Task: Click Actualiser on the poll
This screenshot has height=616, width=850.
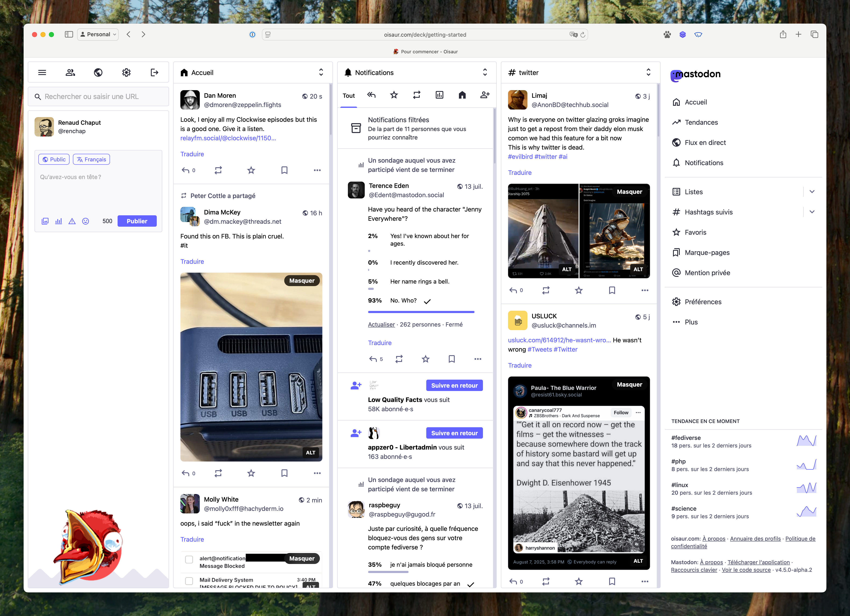Action: [x=382, y=324]
